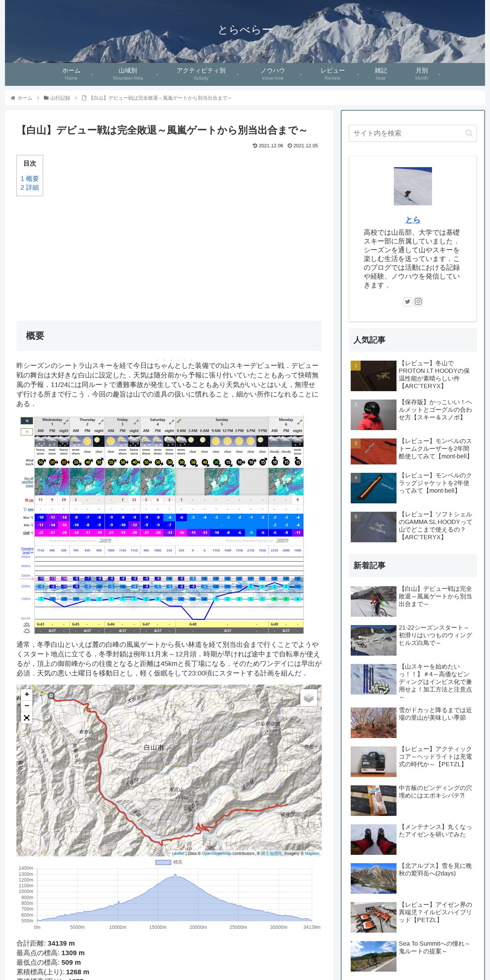Open PROTON LT HOODY review popular article

pyautogui.click(x=413, y=376)
